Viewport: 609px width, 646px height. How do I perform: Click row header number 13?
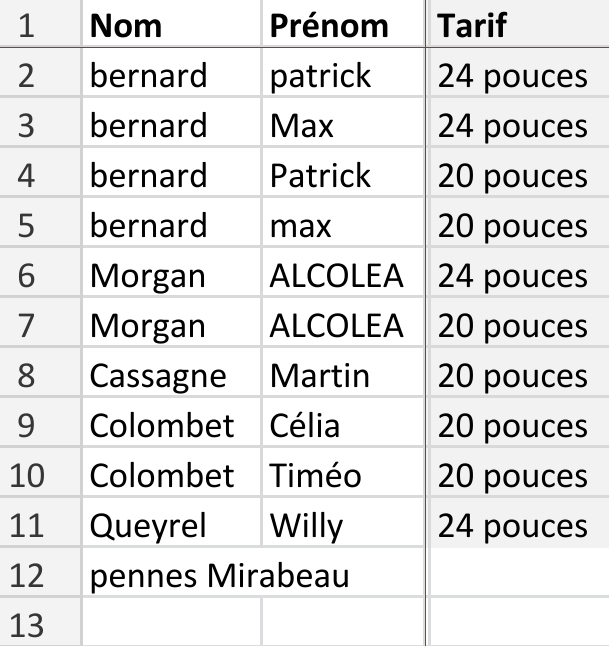click(28, 626)
